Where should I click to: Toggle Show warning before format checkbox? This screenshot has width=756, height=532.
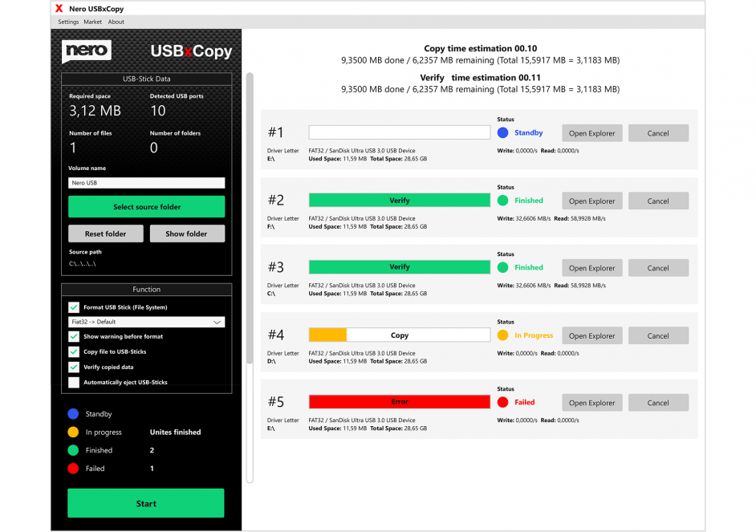(x=74, y=337)
